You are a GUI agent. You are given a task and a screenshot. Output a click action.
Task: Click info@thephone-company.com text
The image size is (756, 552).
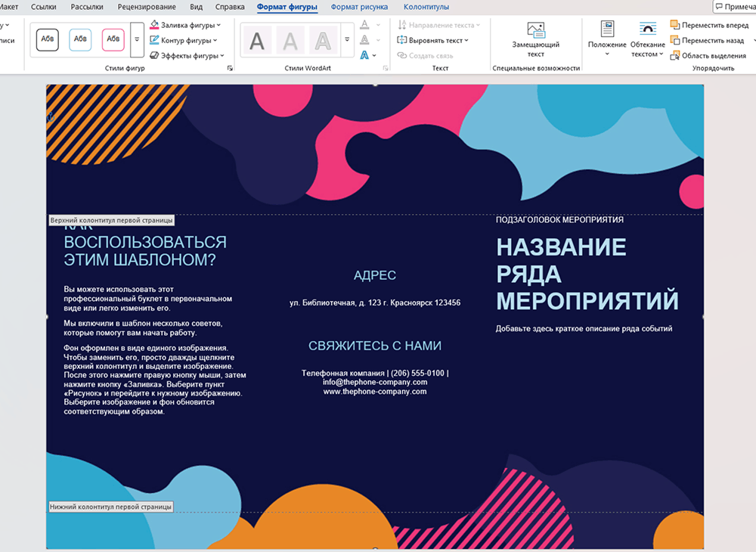[x=375, y=383]
